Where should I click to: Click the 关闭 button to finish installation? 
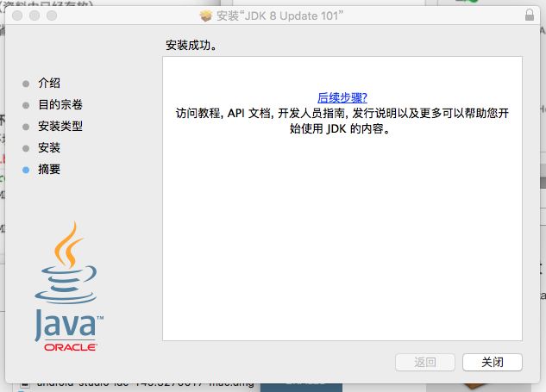(x=492, y=362)
